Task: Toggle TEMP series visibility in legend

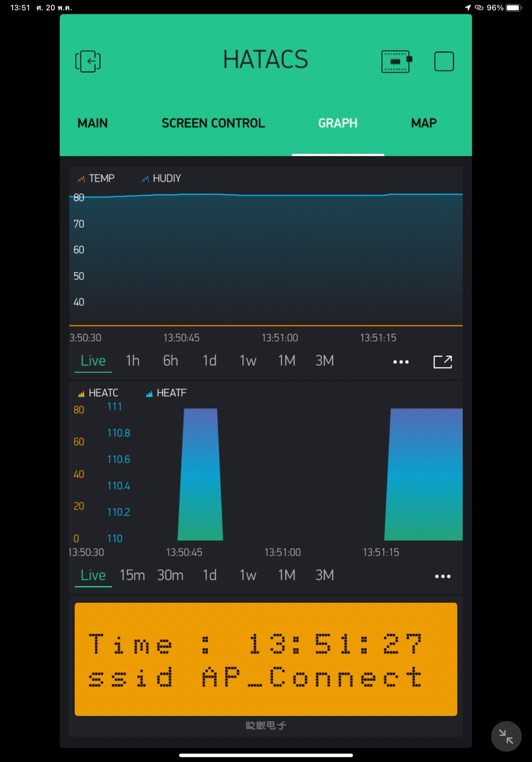Action: [x=96, y=179]
